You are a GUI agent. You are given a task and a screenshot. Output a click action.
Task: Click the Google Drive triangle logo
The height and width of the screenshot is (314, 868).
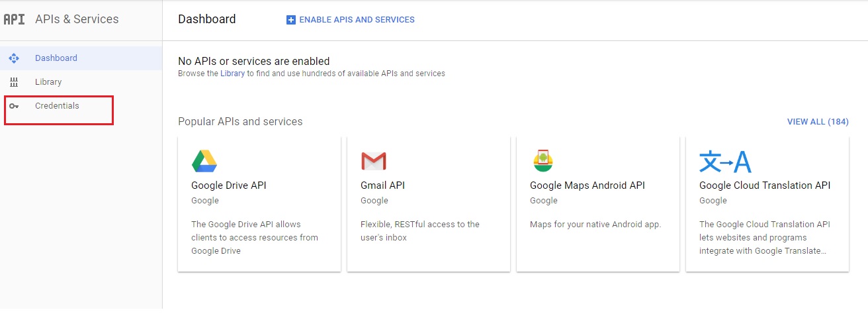click(204, 161)
